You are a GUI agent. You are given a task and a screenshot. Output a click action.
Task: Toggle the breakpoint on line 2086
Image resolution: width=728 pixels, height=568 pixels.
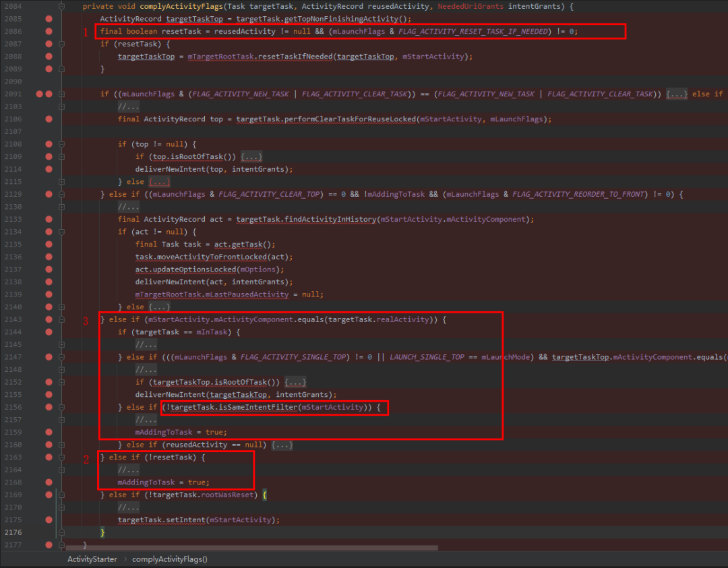coord(49,32)
